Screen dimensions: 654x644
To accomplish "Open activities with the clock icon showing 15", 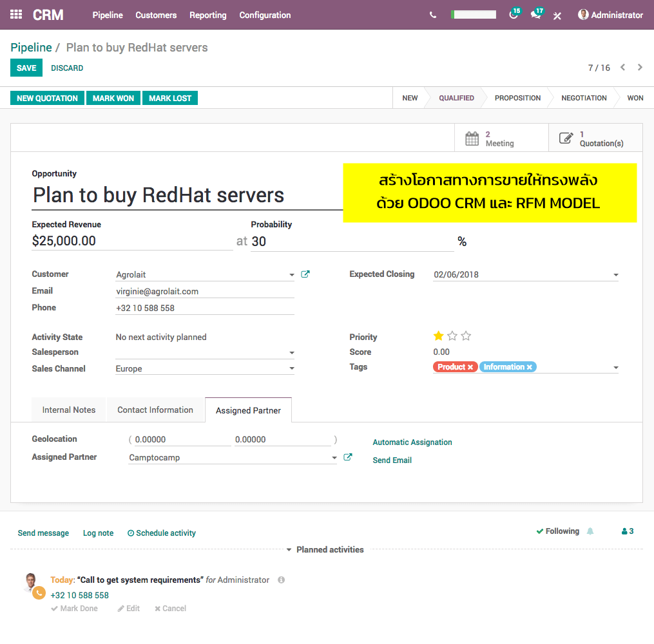I will coord(514,15).
